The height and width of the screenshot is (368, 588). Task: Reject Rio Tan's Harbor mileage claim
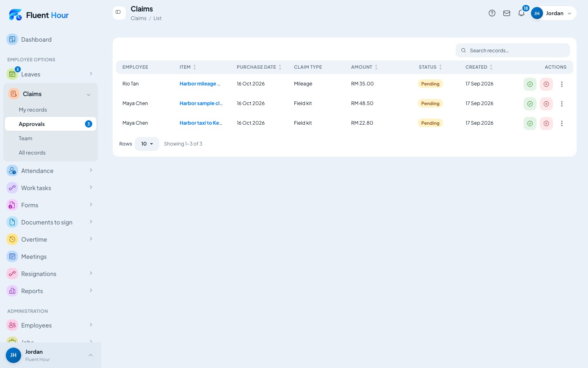546,84
